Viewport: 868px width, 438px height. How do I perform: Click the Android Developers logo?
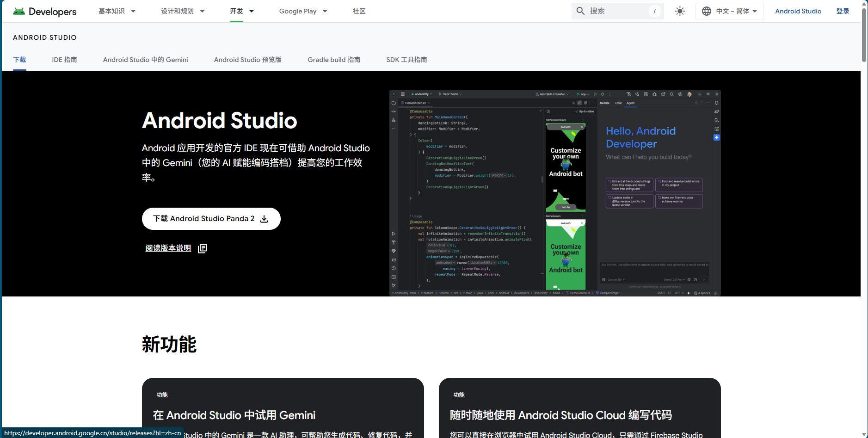(45, 11)
